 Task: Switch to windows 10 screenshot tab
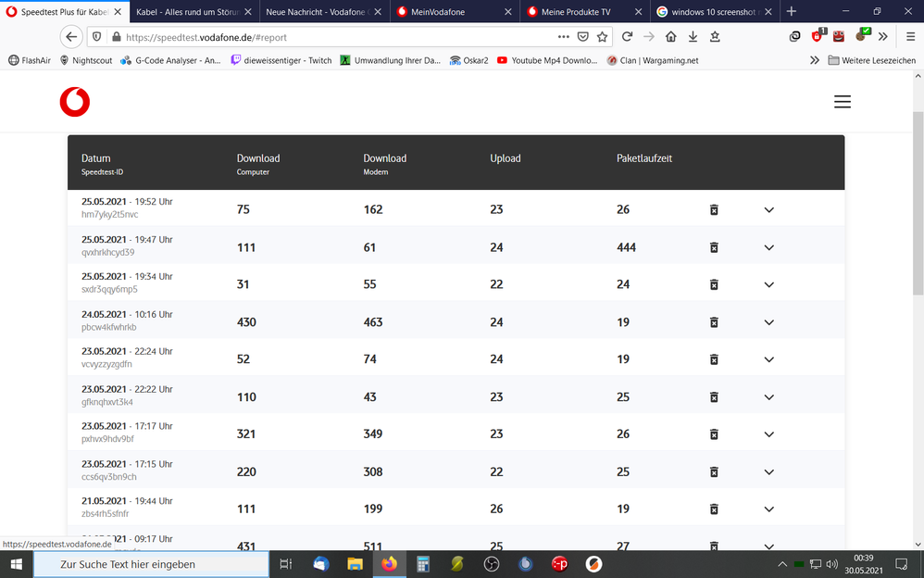pyautogui.click(x=715, y=12)
